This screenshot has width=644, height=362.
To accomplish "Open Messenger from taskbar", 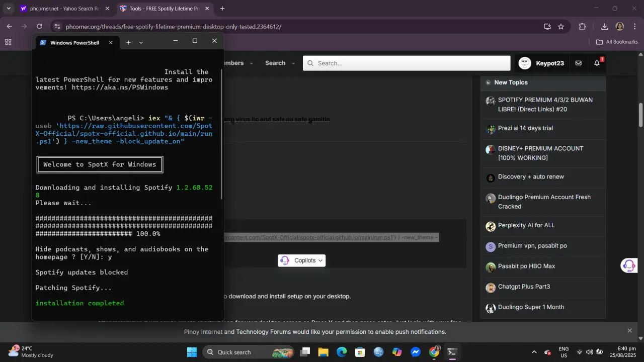I will 416,352.
